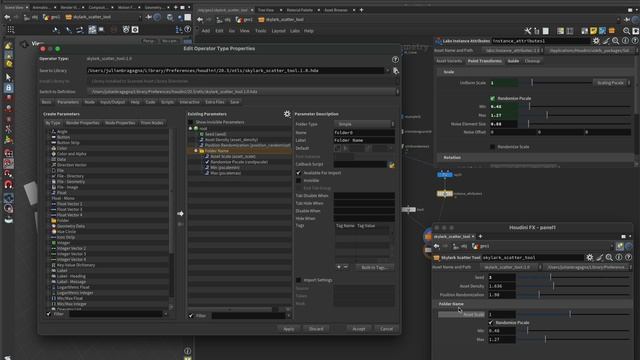Toggle Randomize Pscale in Skylark Scatter Tool
Image resolution: width=640 pixels, height=360 pixels.
(491, 322)
